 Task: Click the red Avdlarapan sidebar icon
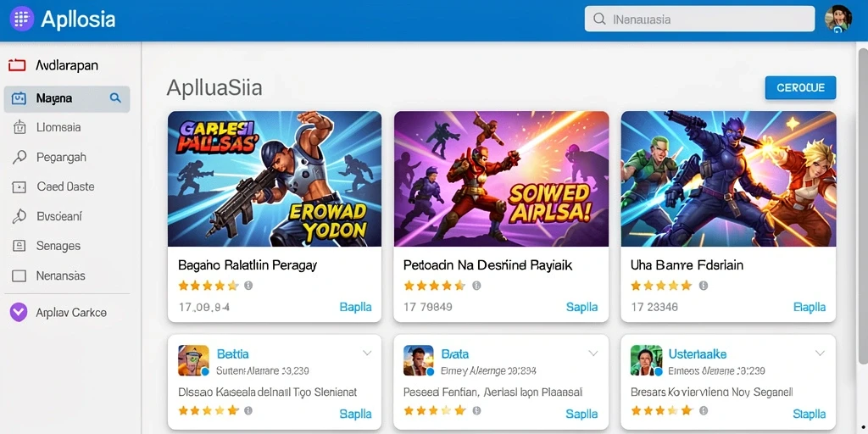(17, 66)
